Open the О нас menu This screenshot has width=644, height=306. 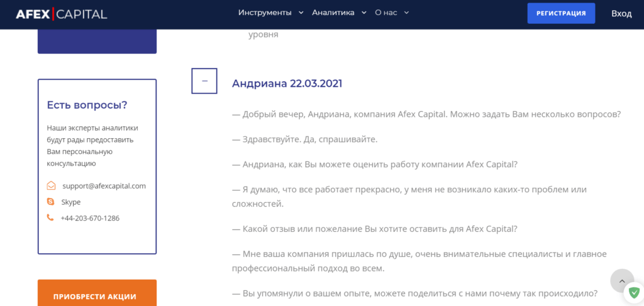point(386,13)
